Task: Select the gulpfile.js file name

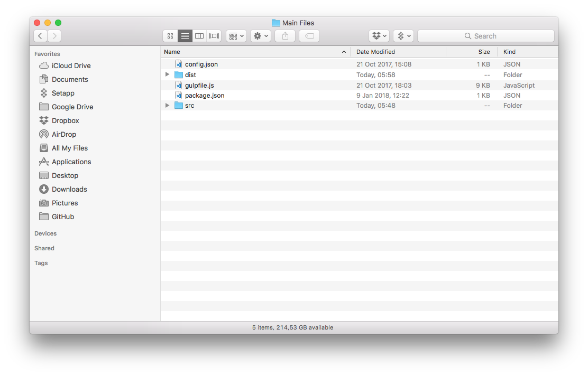Action: (x=199, y=86)
